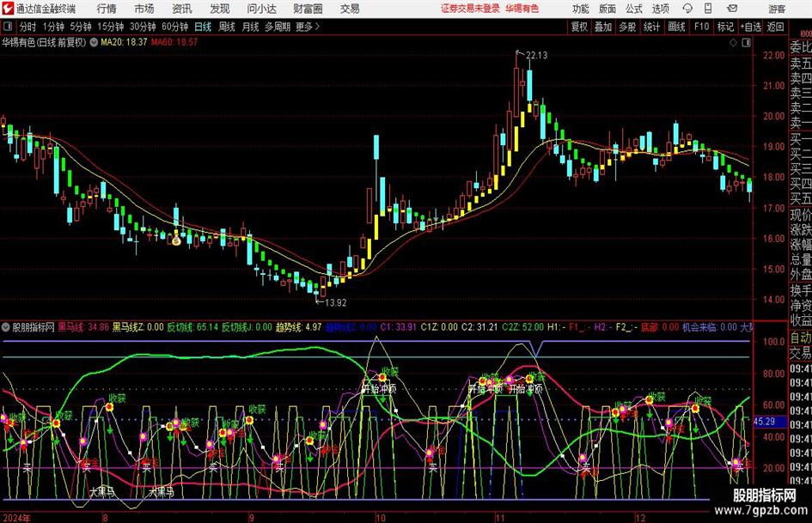Image resolution: width=812 pixels, height=523 pixels.
Task: Click the 现价 label in the quote panel
Action: [x=801, y=215]
